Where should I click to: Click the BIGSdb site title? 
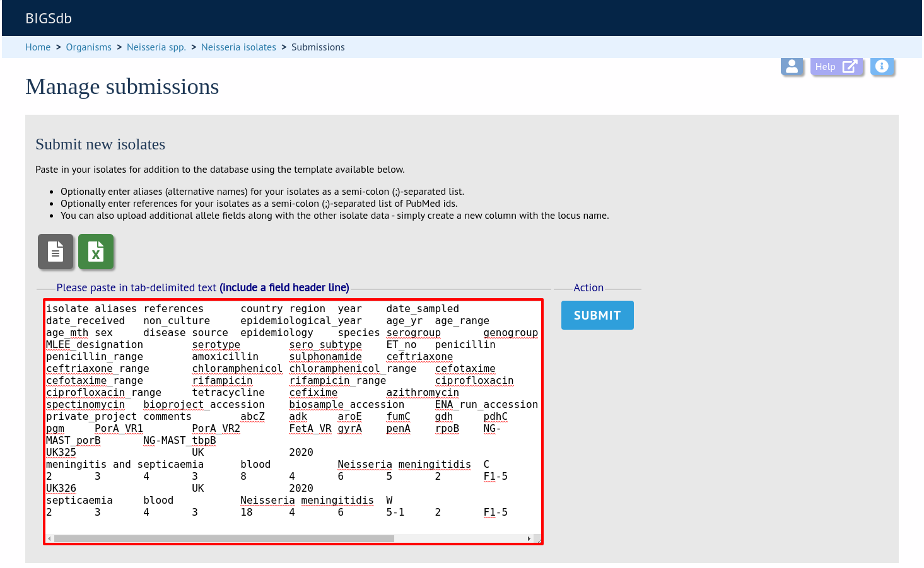coord(49,18)
